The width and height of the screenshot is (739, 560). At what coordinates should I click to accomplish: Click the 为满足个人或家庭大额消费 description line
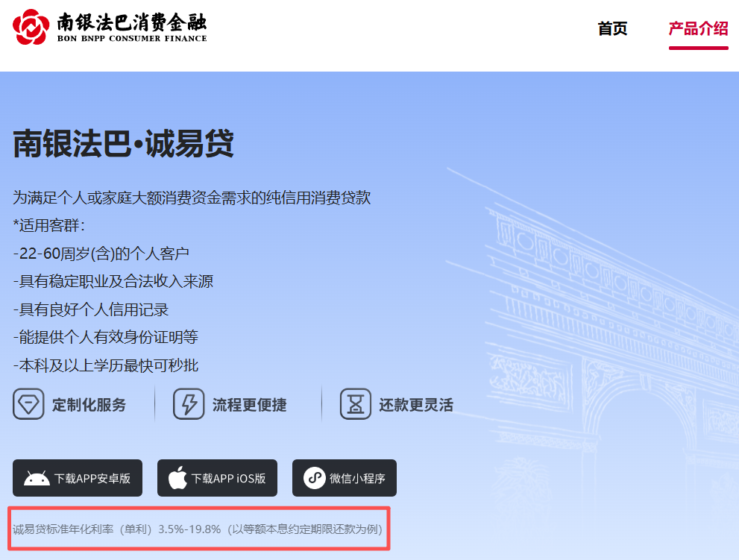pyautogui.click(x=192, y=198)
